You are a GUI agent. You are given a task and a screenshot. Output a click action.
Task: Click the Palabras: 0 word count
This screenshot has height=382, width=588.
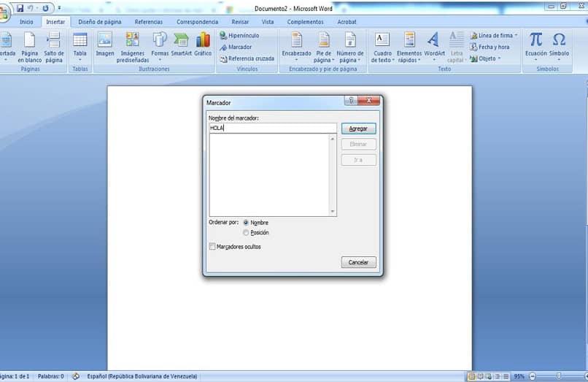click(x=50, y=376)
